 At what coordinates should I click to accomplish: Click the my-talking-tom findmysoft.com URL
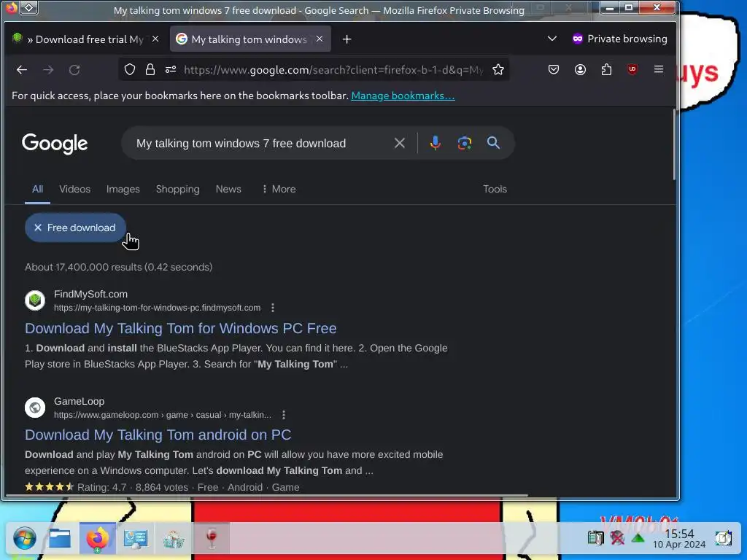[x=158, y=308]
